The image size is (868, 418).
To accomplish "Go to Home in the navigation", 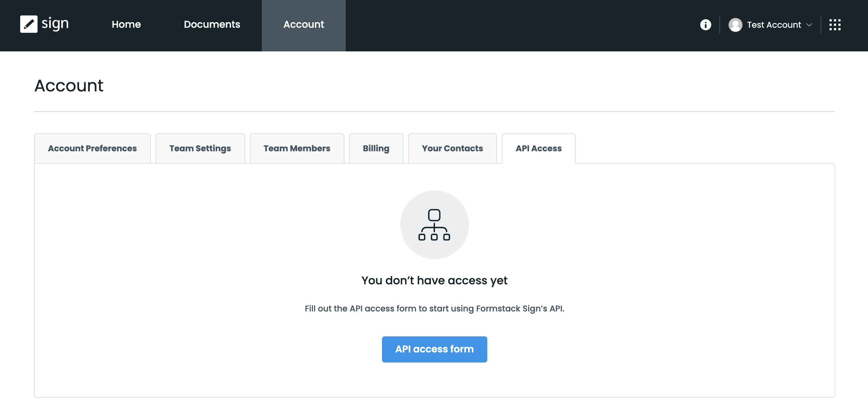I will coord(126,24).
